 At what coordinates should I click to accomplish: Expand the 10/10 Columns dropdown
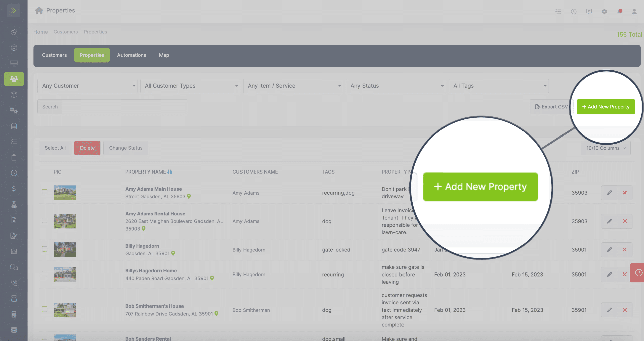click(x=606, y=148)
